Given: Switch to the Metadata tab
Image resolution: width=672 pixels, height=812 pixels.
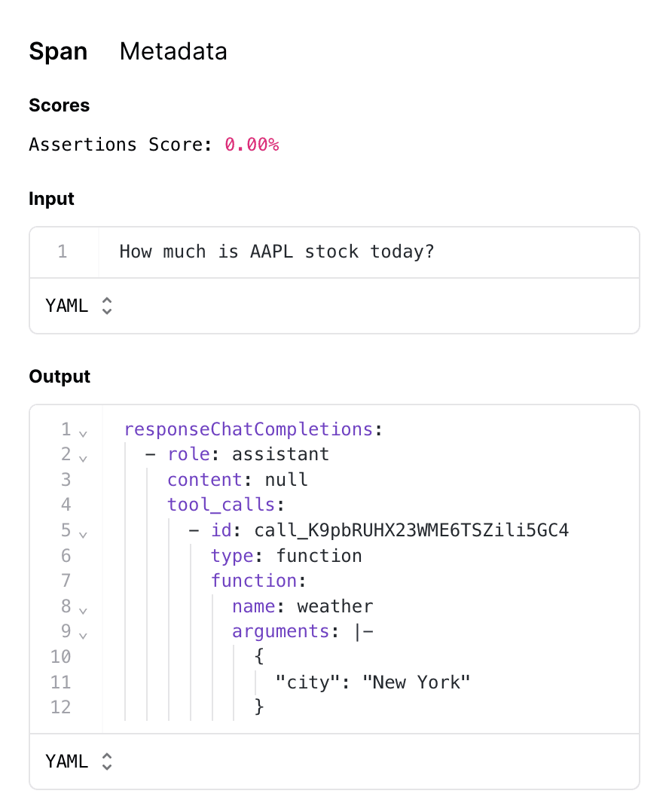Looking at the screenshot, I should pos(173,51).
